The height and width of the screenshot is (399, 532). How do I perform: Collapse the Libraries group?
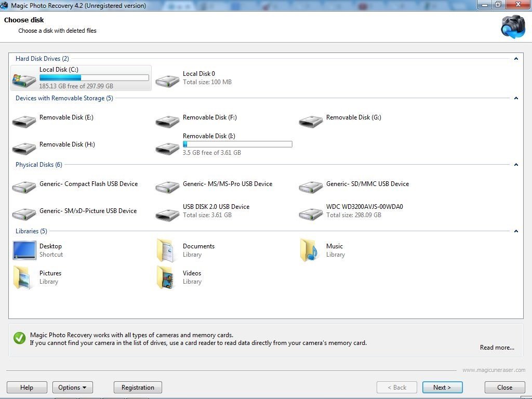[x=516, y=231]
